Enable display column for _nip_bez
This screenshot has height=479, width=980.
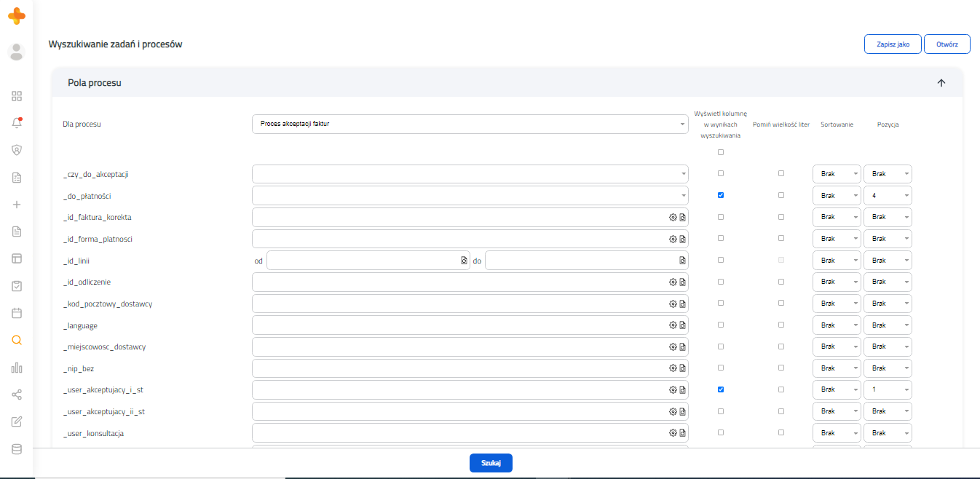pyautogui.click(x=721, y=368)
